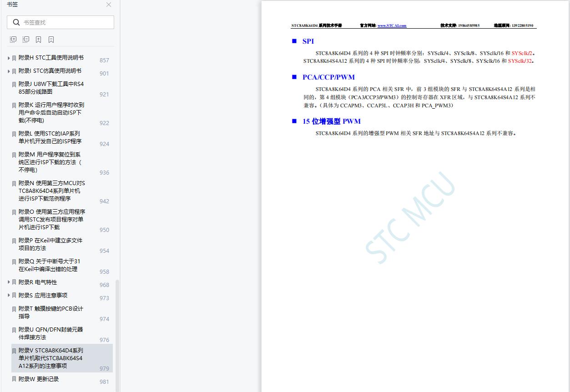Screen dimensions: 570x392
Task: Click the bookmarks panel vertical scrollbar
Action: click(x=118, y=335)
